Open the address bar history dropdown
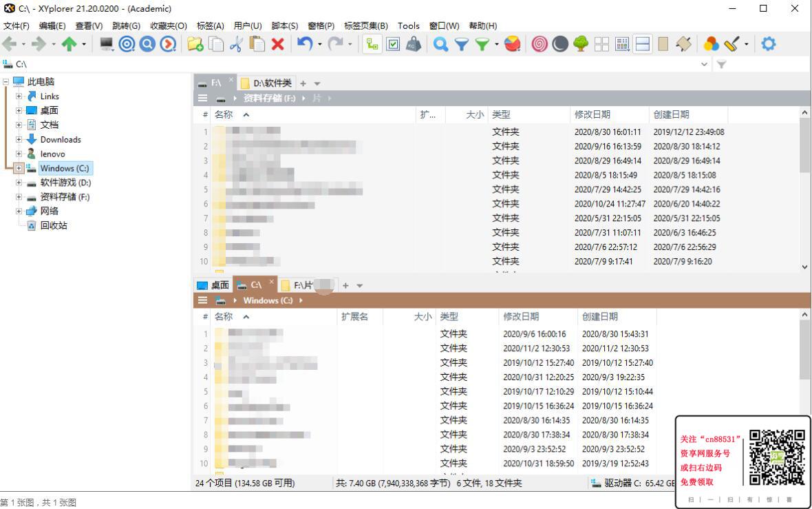This screenshot has height=509, width=812. pos(704,64)
